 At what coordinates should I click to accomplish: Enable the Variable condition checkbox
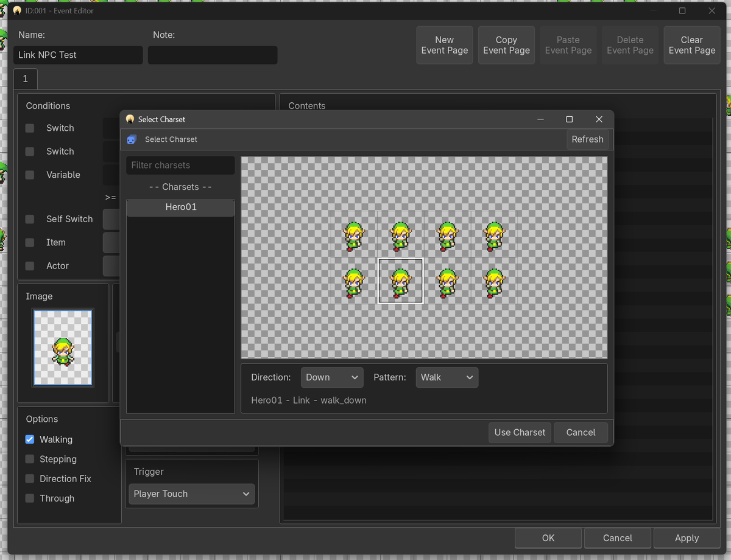30,175
